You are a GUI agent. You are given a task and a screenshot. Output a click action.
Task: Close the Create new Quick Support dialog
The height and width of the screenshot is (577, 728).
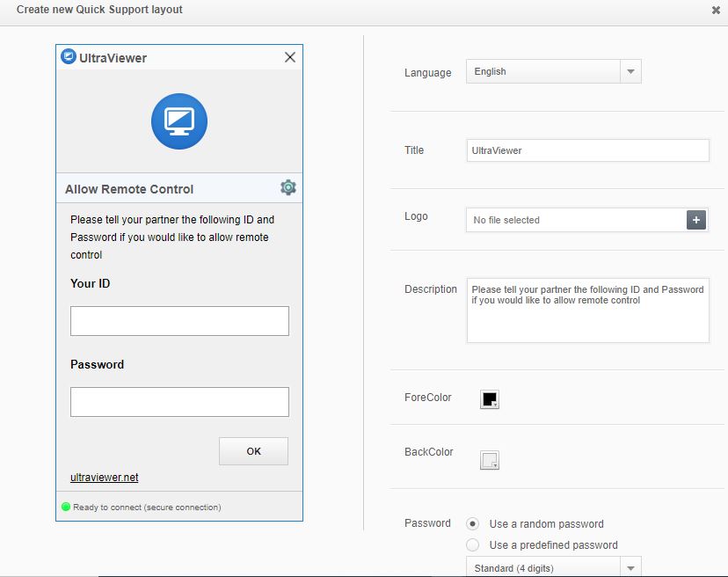(x=716, y=11)
